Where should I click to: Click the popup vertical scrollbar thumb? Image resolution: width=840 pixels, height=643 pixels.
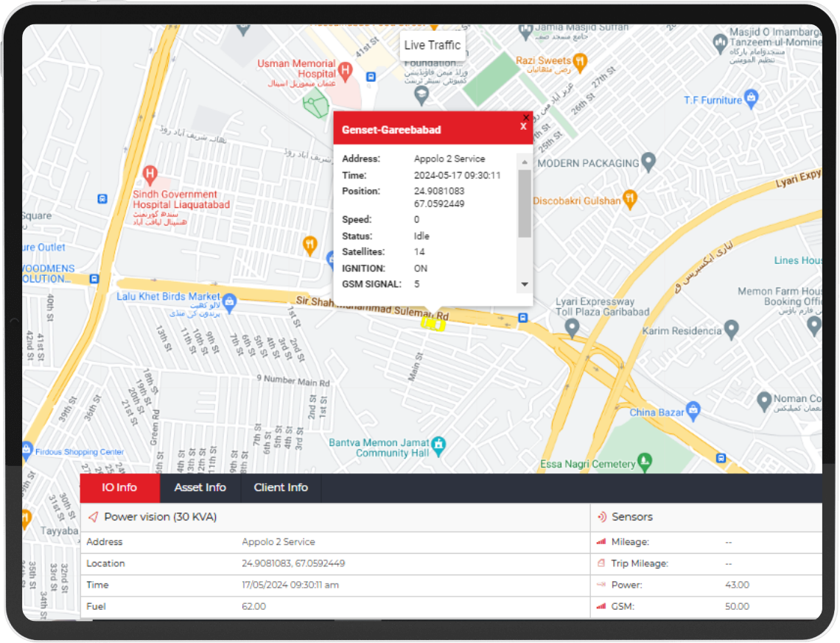coord(525,203)
